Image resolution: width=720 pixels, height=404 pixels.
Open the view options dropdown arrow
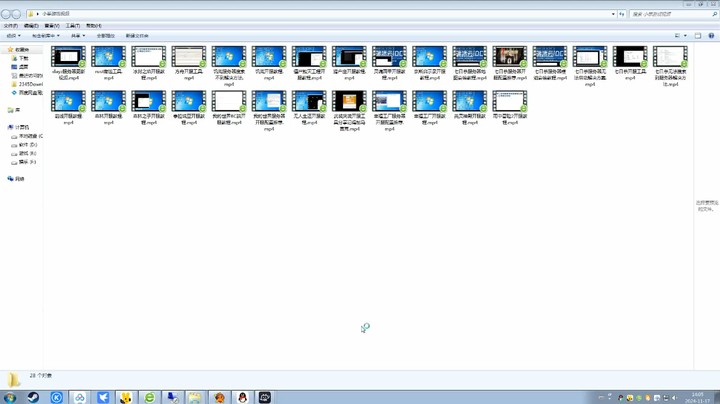click(685, 35)
